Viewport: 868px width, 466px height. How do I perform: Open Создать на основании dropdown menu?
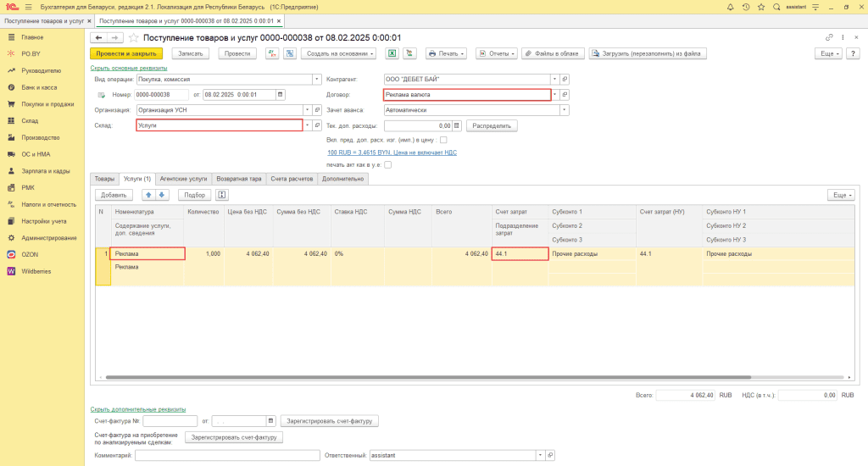(x=337, y=53)
